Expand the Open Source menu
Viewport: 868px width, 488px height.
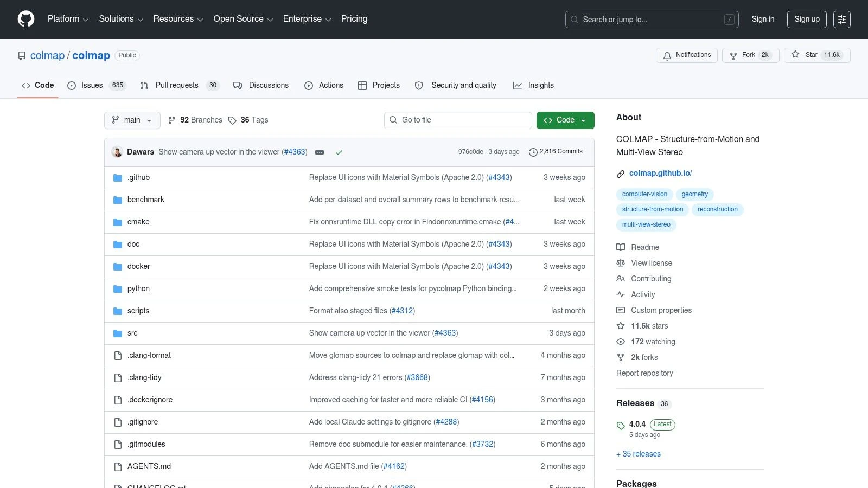point(243,19)
